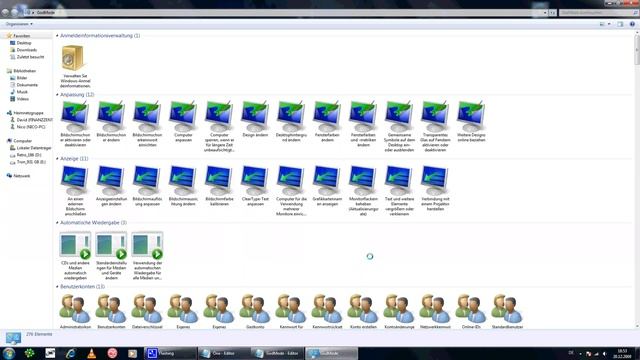Open the Dokumente library
The height and width of the screenshot is (360, 640).
coord(27,85)
